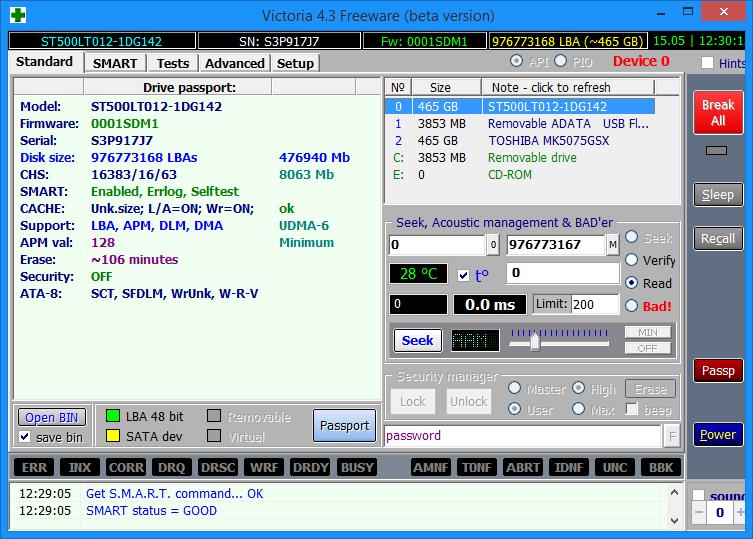Click the log scroll down arrow
This screenshot has height=539, width=753.
674,521
